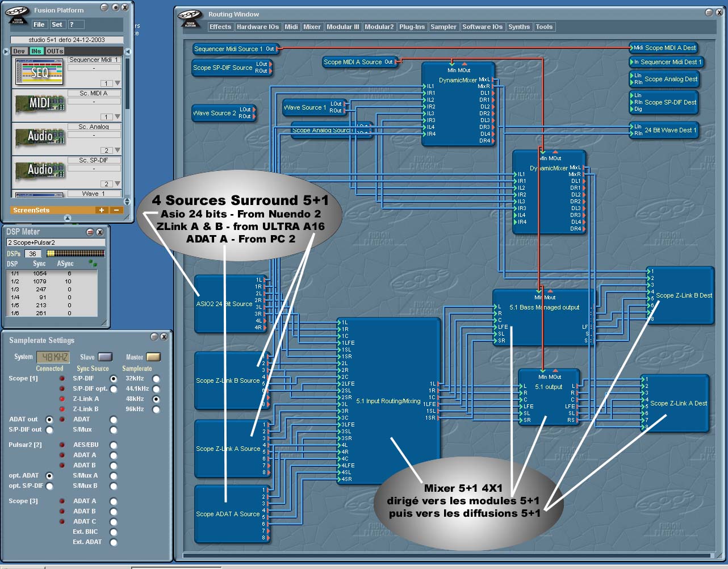Select the Midi Scope MIDI A Dest module
This screenshot has height=569, width=728.
(x=663, y=48)
